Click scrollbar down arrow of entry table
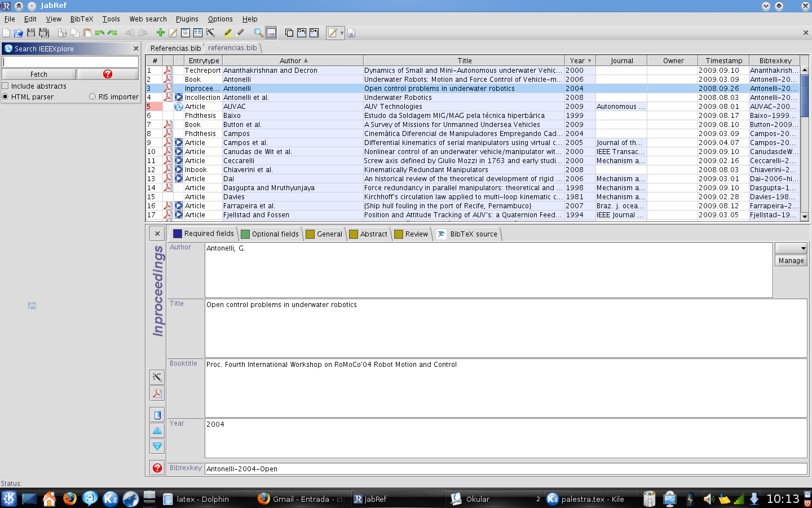This screenshot has width=812, height=508. point(805,217)
